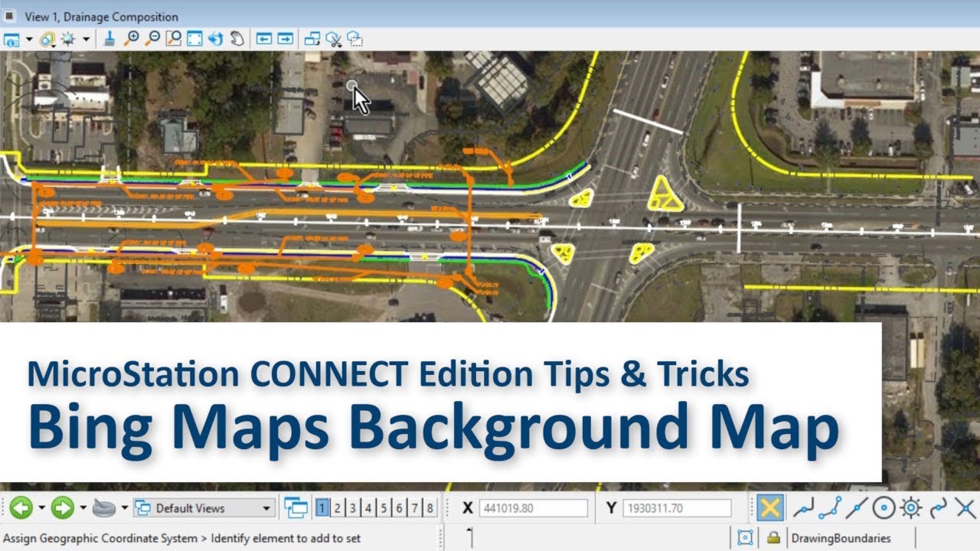Viewport: 980px width, 551px height.
Task: Click the Y coordinate input field
Action: point(677,508)
